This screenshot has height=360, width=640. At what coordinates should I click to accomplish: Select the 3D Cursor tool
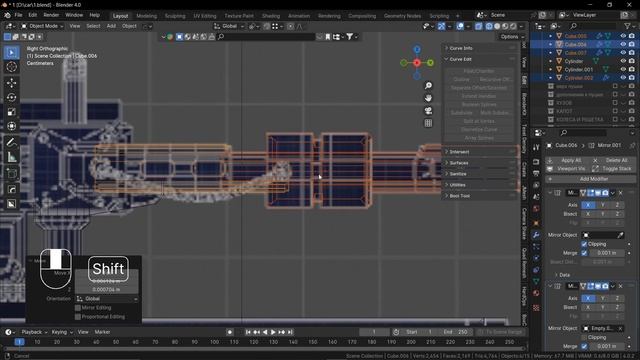(11, 67)
